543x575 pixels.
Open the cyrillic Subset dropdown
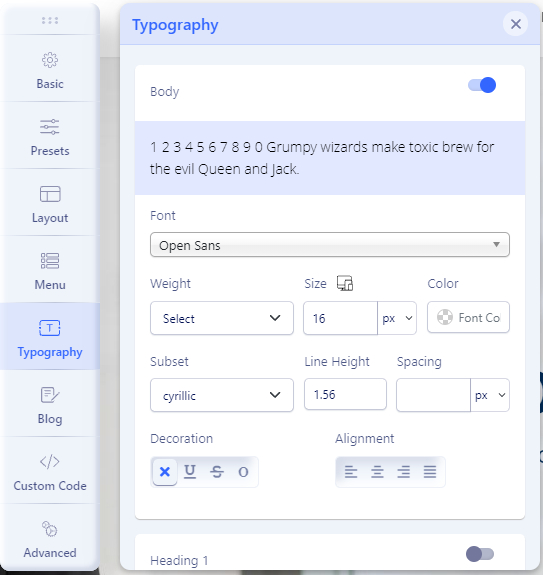pyautogui.click(x=222, y=395)
